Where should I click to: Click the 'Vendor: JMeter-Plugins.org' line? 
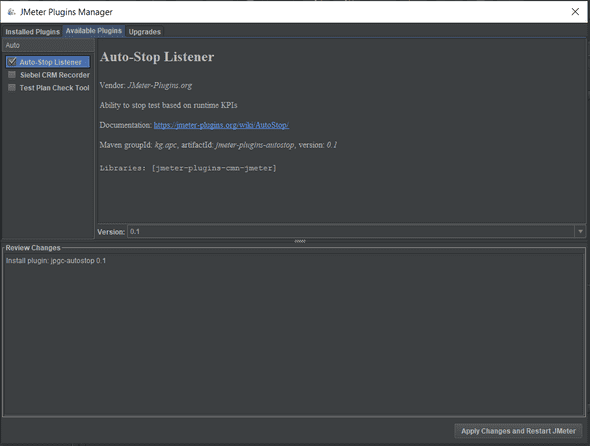[146, 85]
